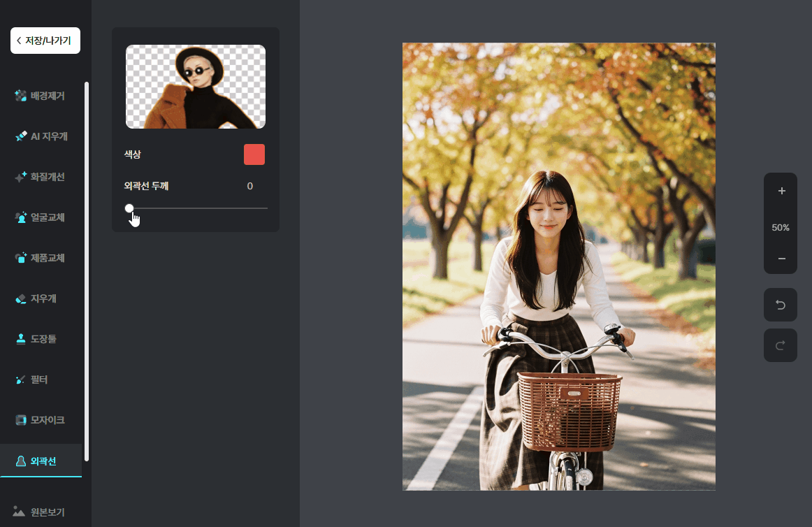Zoom in with the plus button
Viewport: 812px width, 527px height.
pos(781,191)
